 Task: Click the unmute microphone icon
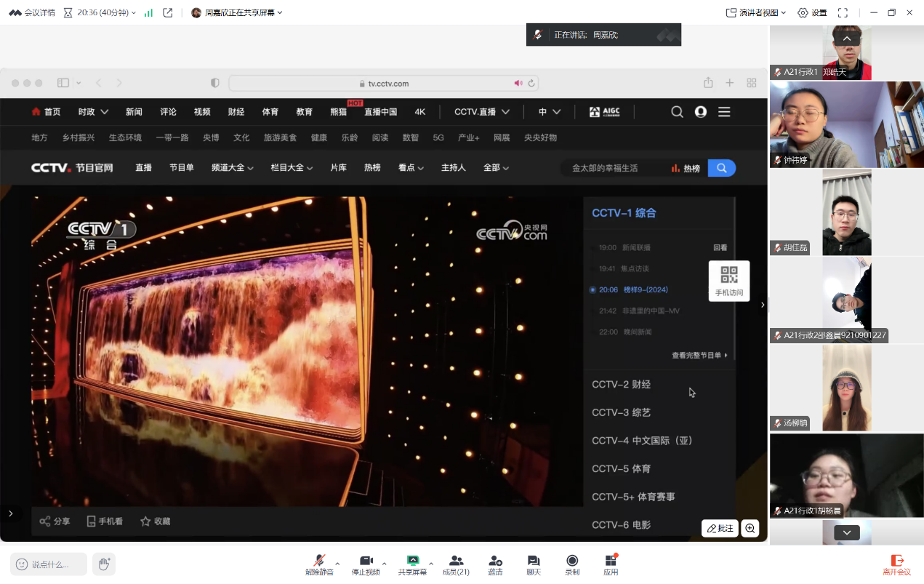[319, 561]
